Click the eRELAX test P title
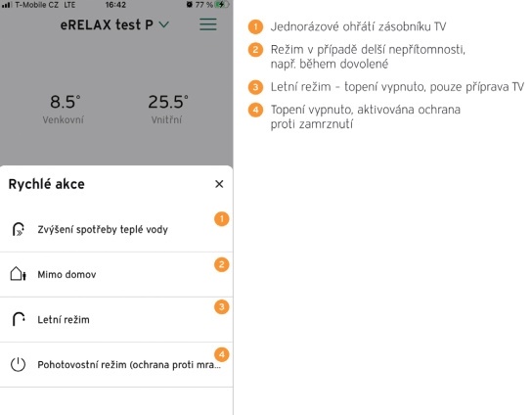532x415 pixels. (107, 24)
